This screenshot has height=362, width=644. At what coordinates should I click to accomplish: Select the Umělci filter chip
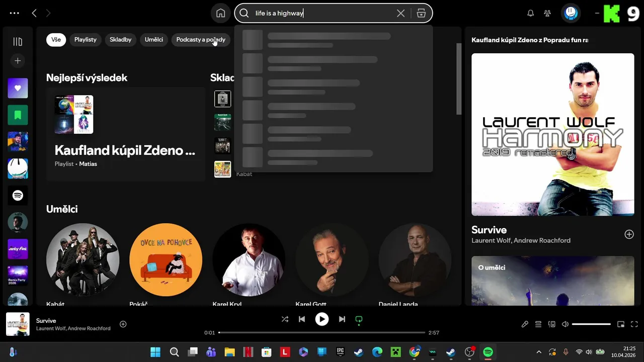click(154, 40)
